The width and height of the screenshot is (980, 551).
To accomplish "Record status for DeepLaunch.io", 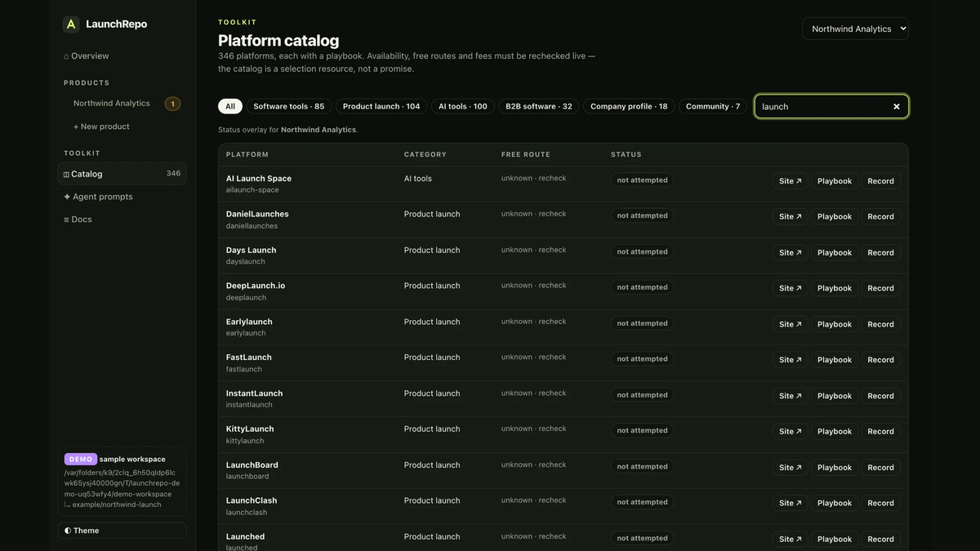I will click(x=880, y=288).
